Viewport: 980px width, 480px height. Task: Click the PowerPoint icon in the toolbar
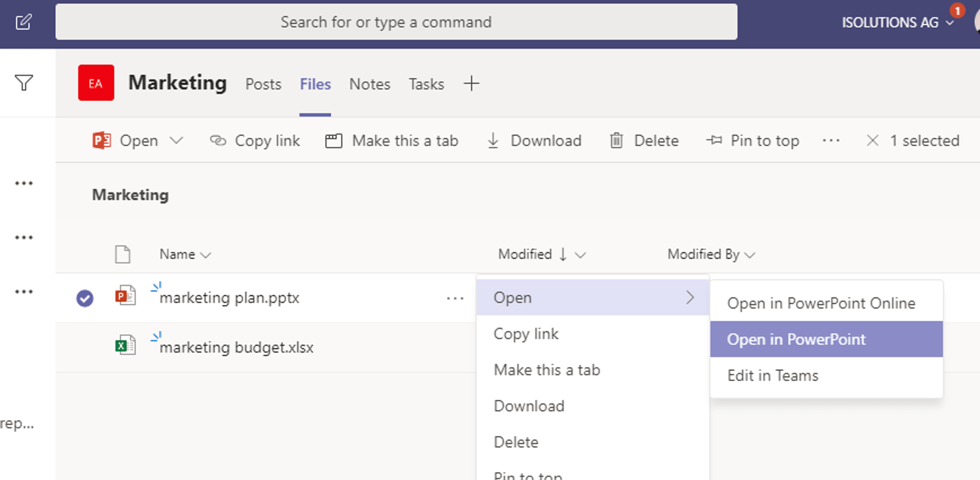click(102, 141)
